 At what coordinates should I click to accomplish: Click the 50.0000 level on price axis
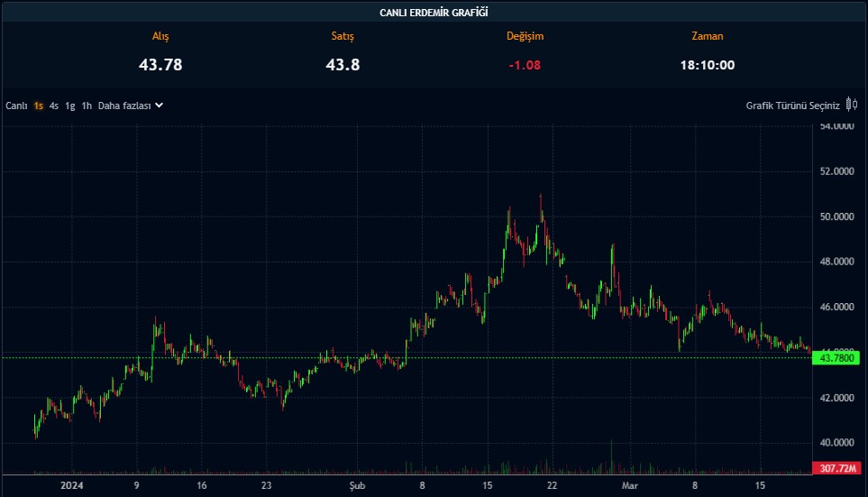[836, 216]
